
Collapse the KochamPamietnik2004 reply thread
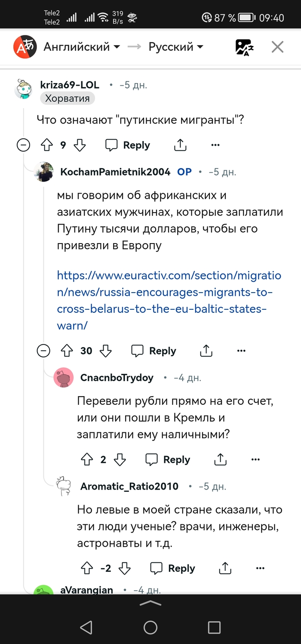43,351
